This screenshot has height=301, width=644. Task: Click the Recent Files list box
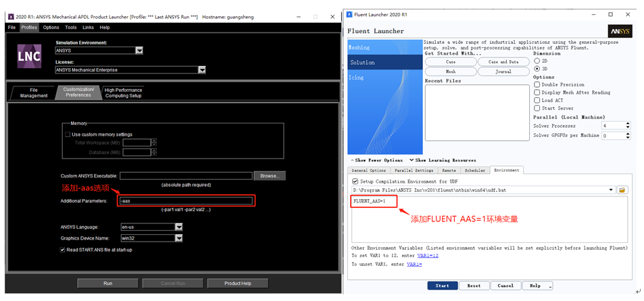pos(477,113)
